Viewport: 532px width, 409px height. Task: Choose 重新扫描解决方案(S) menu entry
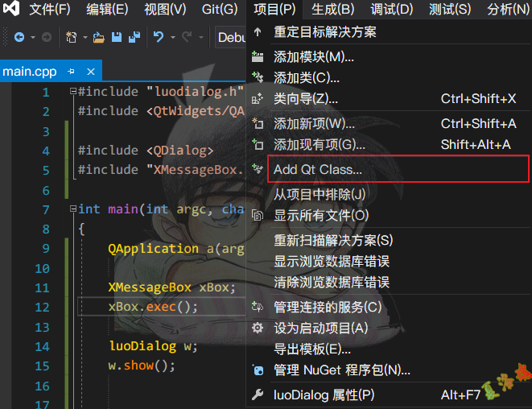click(389, 241)
